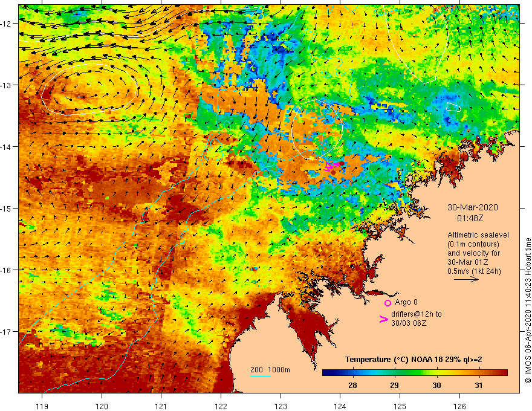Click the 'Altimetric sealevel' caption text
Screen dimensions: 532x411
click(478, 235)
